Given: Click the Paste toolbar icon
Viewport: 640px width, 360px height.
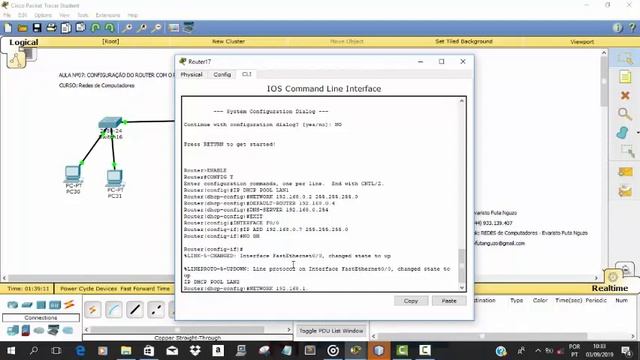Looking at the screenshot, I should 80,28.
